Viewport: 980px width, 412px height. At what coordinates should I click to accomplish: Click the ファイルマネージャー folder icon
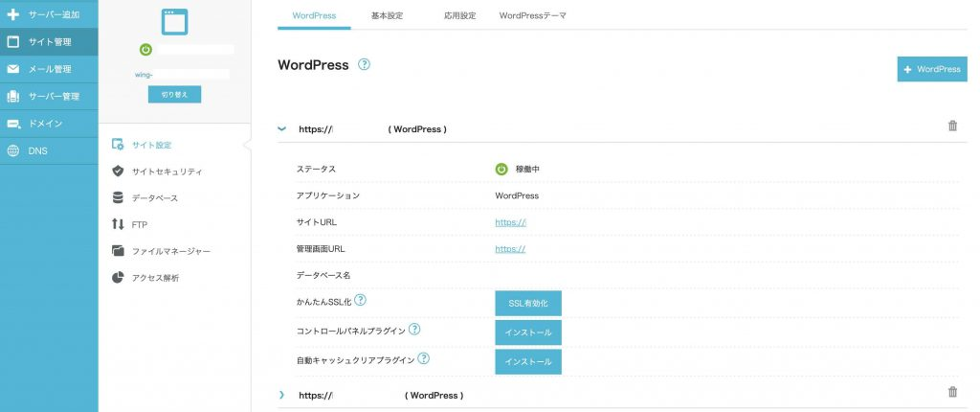coord(118,251)
